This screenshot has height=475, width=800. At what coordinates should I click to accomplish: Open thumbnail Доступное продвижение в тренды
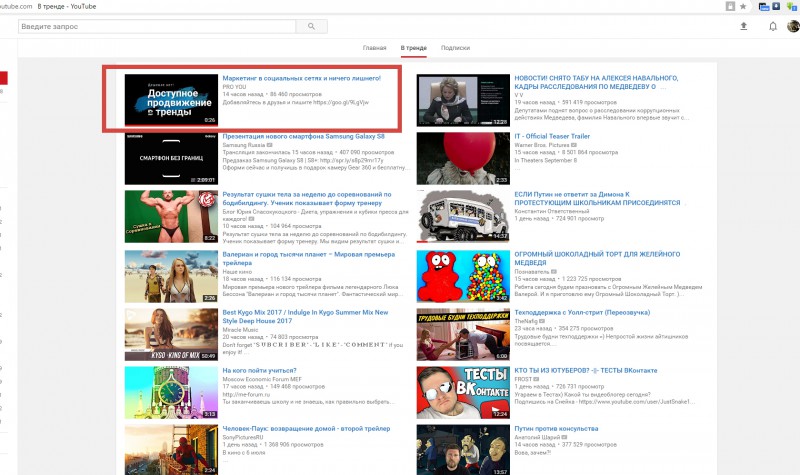(x=171, y=100)
